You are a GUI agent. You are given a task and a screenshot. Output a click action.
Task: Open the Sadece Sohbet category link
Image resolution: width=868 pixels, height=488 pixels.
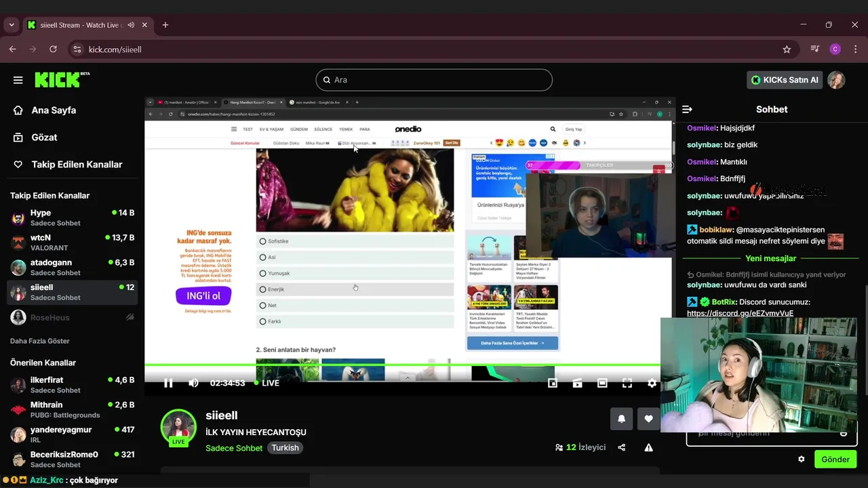click(x=234, y=448)
